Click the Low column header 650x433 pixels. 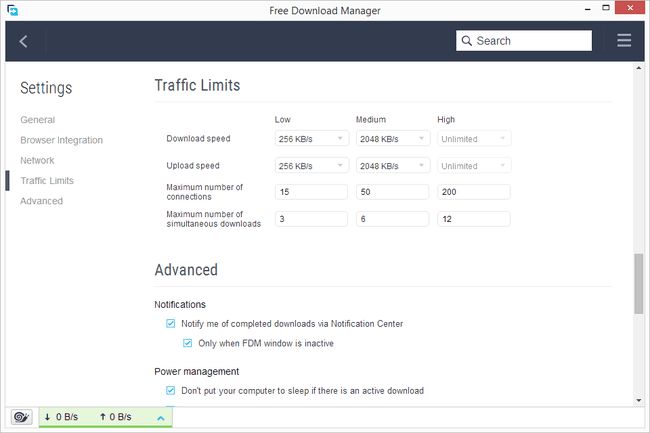(x=282, y=119)
